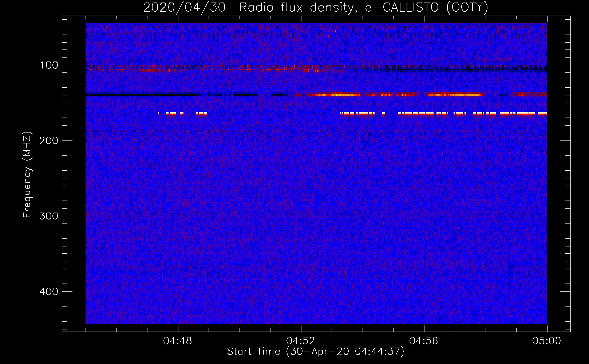
Task: Click the 'Start Time (30-Apr-20 04:44:37)' label
Action: pos(316,352)
